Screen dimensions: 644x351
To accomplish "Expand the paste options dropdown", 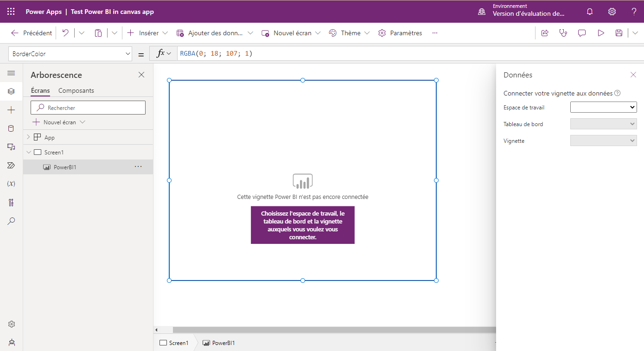I will 115,33.
